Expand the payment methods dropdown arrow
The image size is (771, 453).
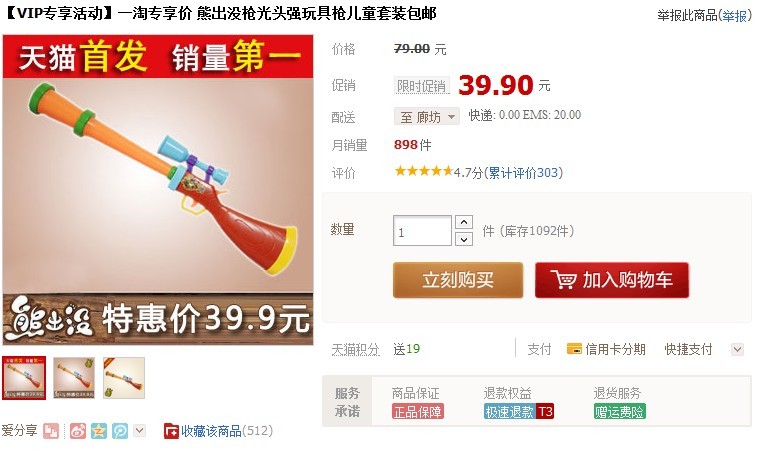tap(737, 349)
